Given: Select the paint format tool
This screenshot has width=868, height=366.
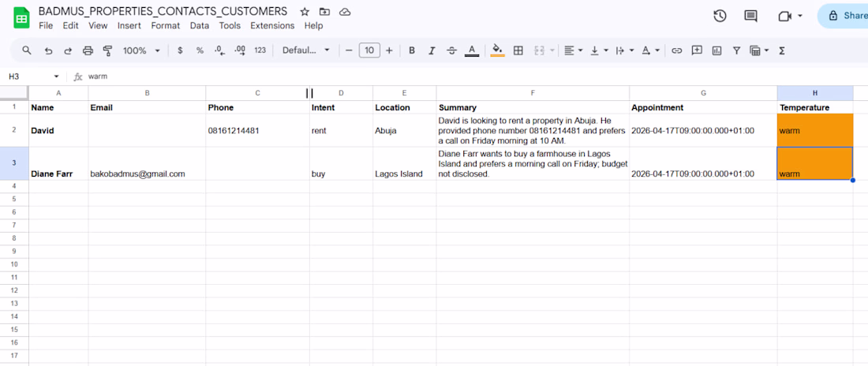Looking at the screenshot, I should pyautogui.click(x=107, y=50).
